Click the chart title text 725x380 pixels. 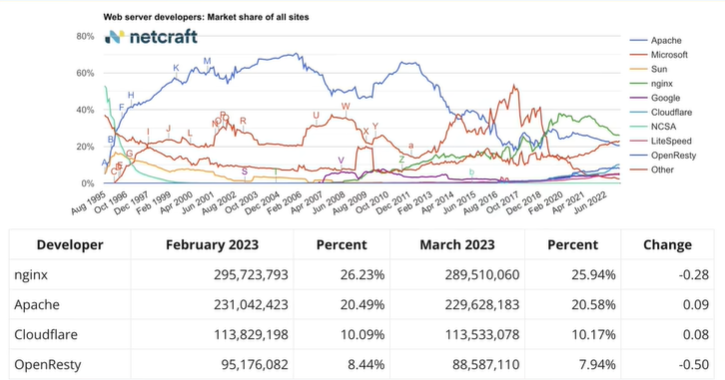(206, 17)
